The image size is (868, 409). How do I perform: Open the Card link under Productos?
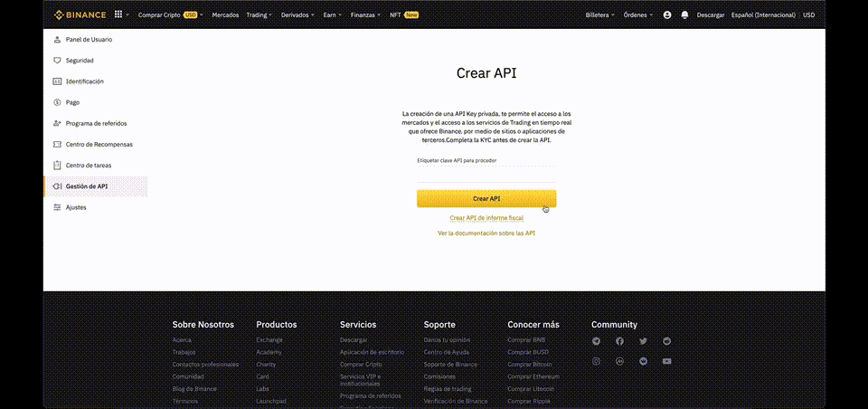click(262, 376)
